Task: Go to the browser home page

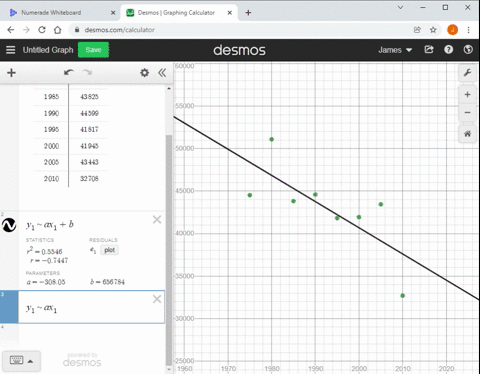Action: pos(57,30)
